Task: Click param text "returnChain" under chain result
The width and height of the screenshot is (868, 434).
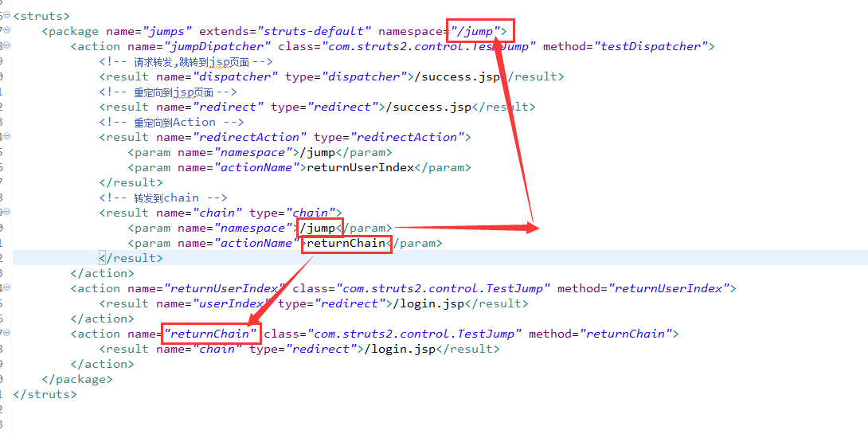Action: coord(346,244)
